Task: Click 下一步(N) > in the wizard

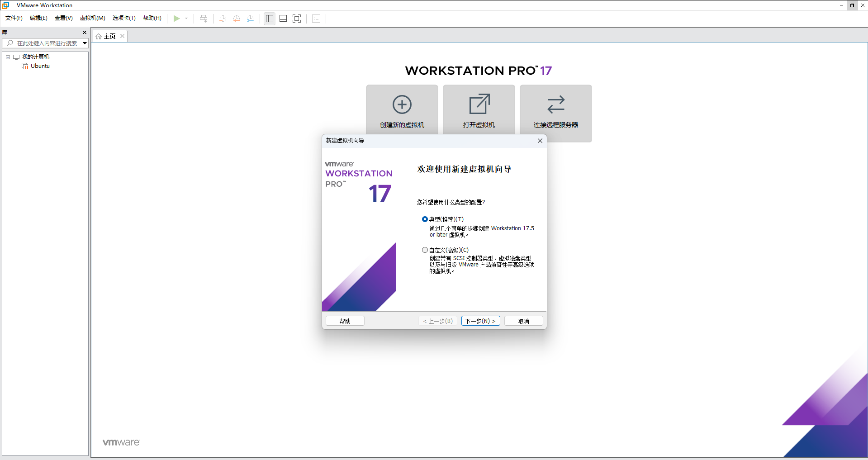Action: [480, 321]
